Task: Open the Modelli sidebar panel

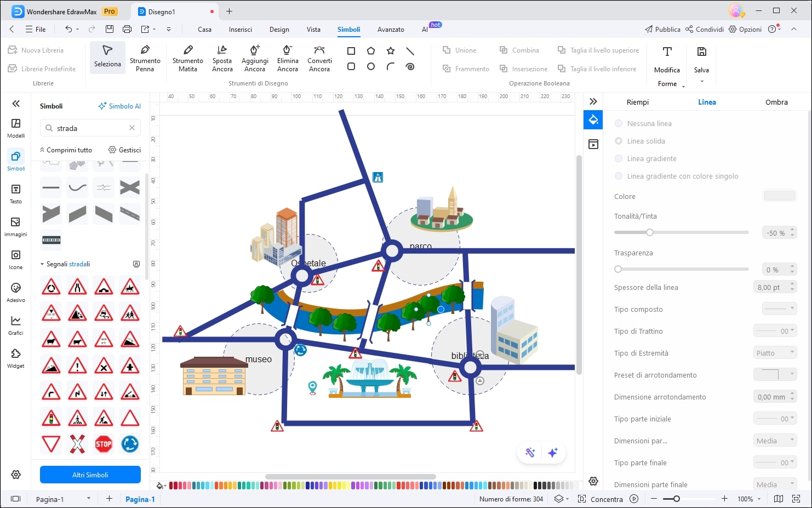Action: click(x=16, y=128)
